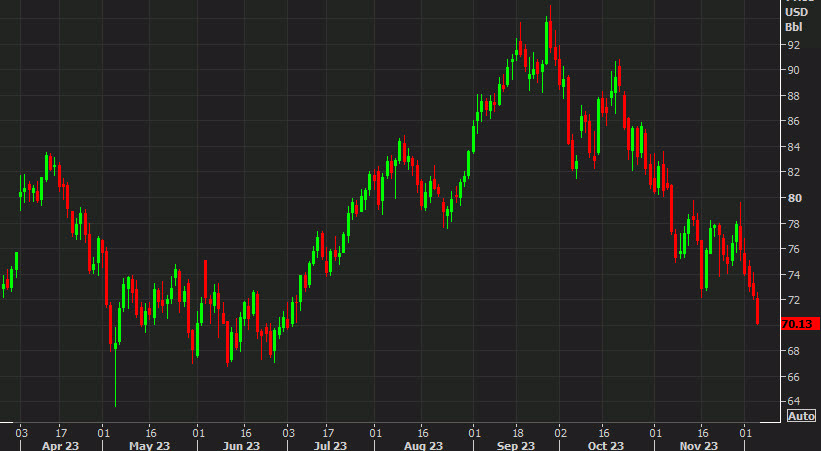Click the Apr 23 month label
This screenshot has width=821, height=451.
pyautogui.click(x=60, y=446)
